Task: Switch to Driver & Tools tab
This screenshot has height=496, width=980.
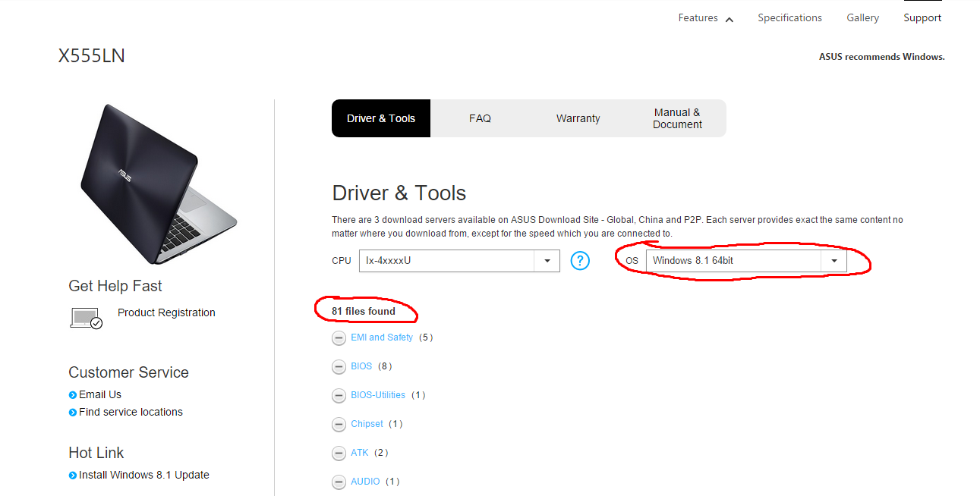Action: (381, 118)
